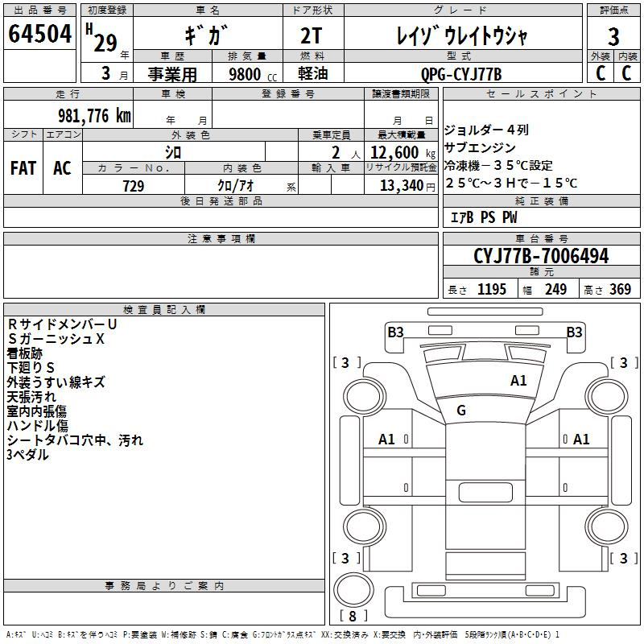Click the overall grade score 3

(x=613, y=36)
